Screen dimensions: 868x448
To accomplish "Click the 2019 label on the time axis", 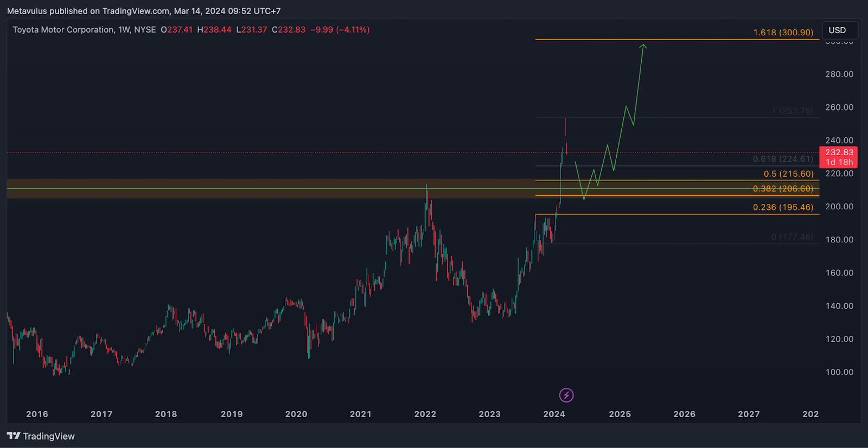I will [x=232, y=414].
